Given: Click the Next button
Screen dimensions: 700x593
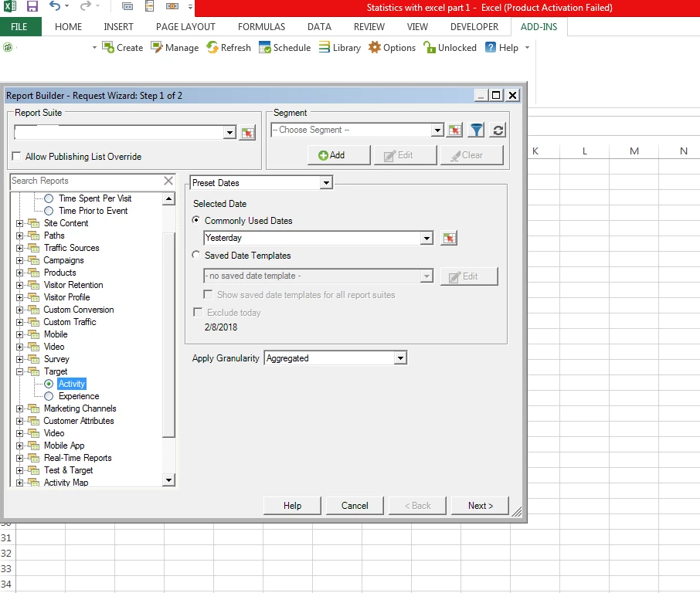Looking at the screenshot, I should coord(480,506).
